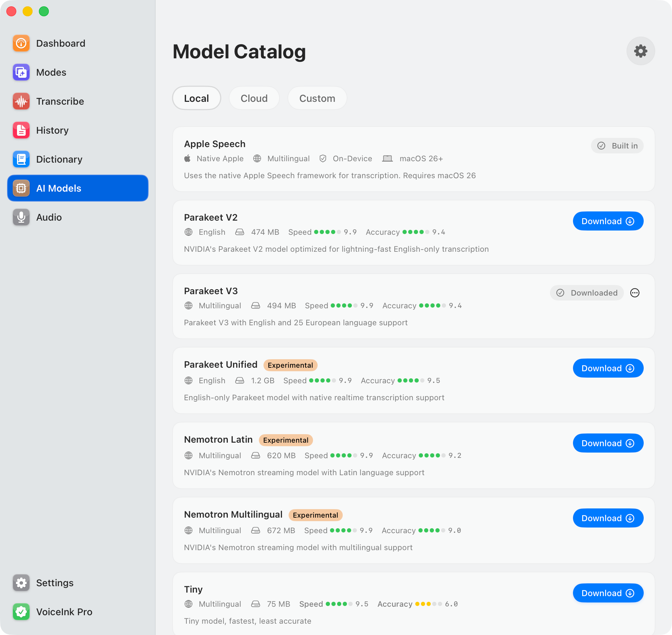Click the Tiny model title
Screen dimensions: 672x635
tap(193, 589)
